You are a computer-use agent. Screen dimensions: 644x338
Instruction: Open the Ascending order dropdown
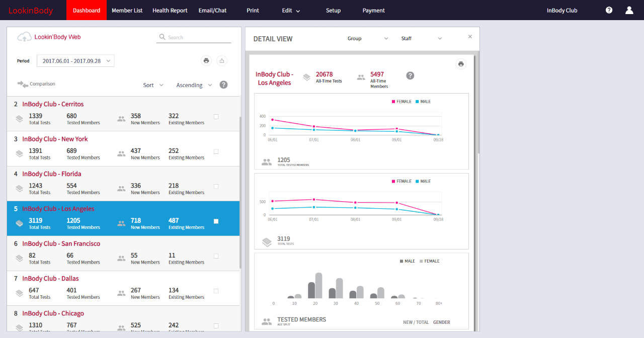(x=194, y=85)
